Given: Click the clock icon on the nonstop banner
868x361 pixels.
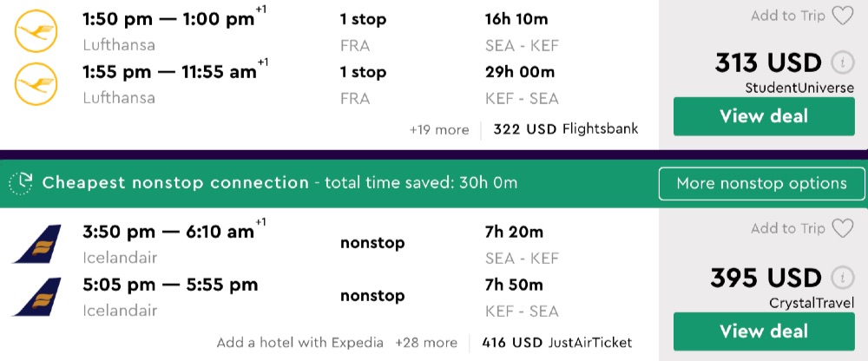Looking at the screenshot, I should [20, 183].
